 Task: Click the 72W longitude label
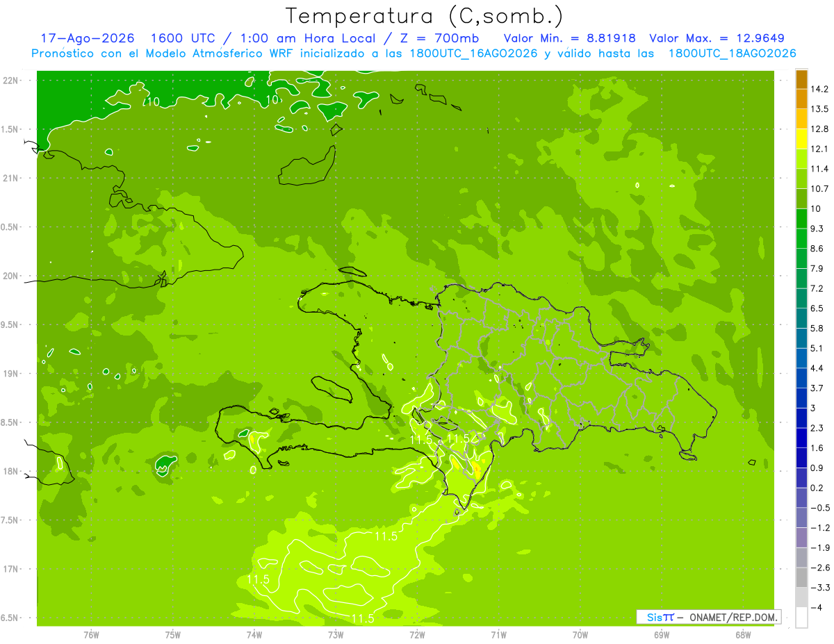pyautogui.click(x=417, y=635)
